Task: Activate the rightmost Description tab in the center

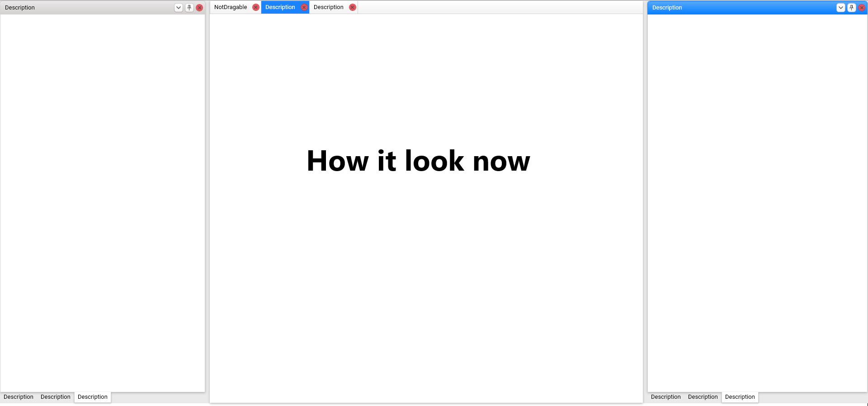Action: pos(328,7)
